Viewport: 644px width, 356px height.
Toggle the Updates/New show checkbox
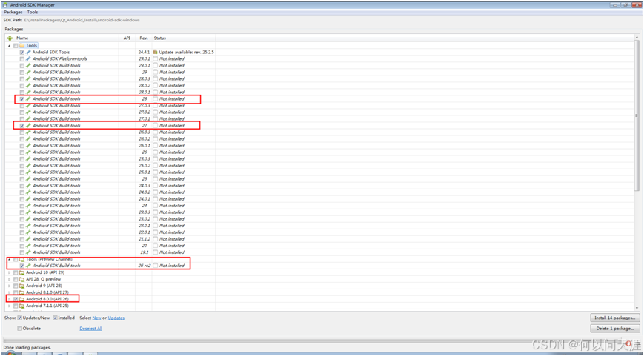pyautogui.click(x=20, y=318)
